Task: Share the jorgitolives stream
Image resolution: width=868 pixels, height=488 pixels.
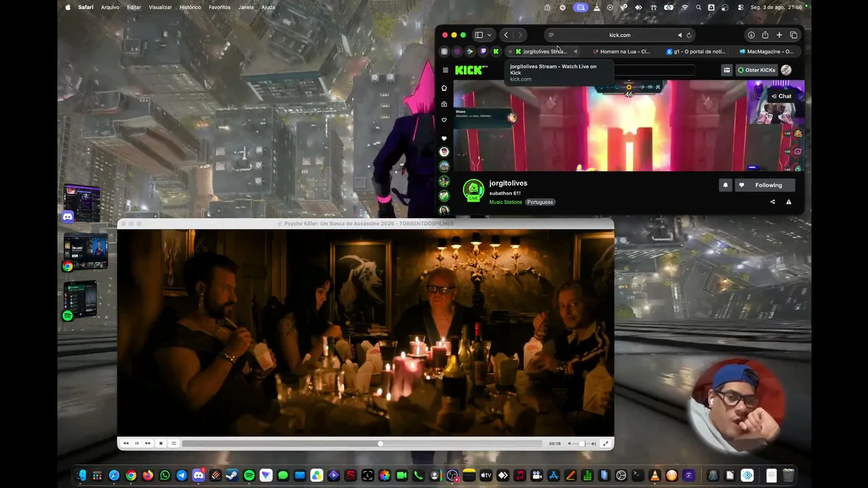Action: [x=772, y=202]
